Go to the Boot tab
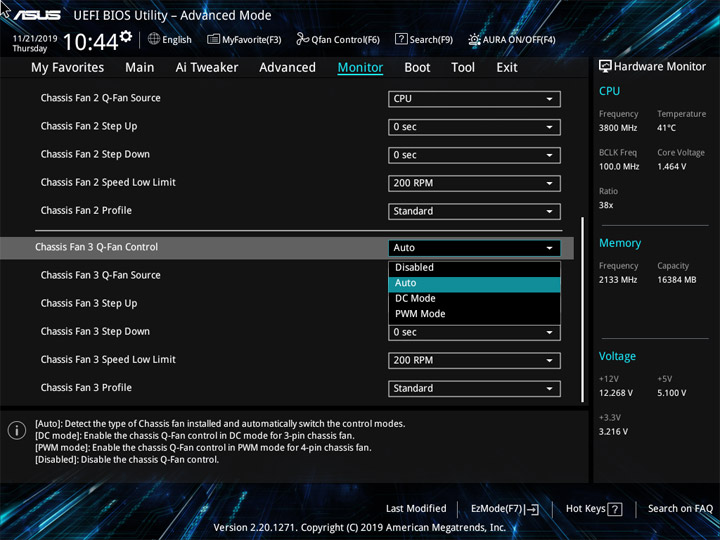This screenshot has width=720, height=540. point(417,68)
